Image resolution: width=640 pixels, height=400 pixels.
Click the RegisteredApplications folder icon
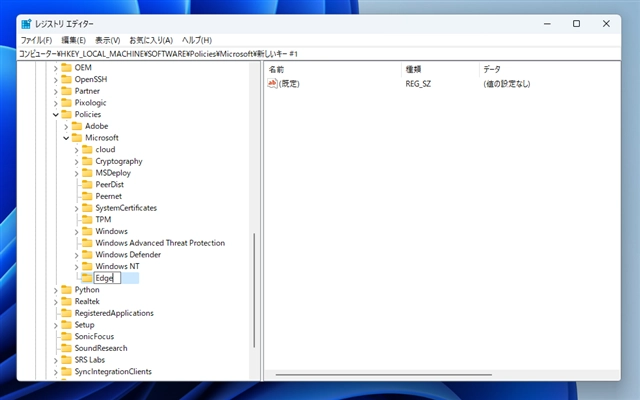67,313
